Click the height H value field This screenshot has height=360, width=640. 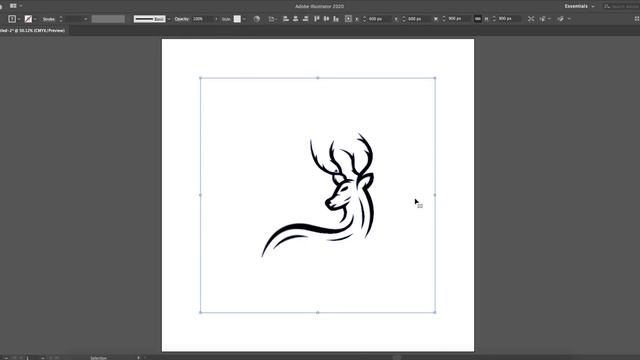pyautogui.click(x=509, y=19)
